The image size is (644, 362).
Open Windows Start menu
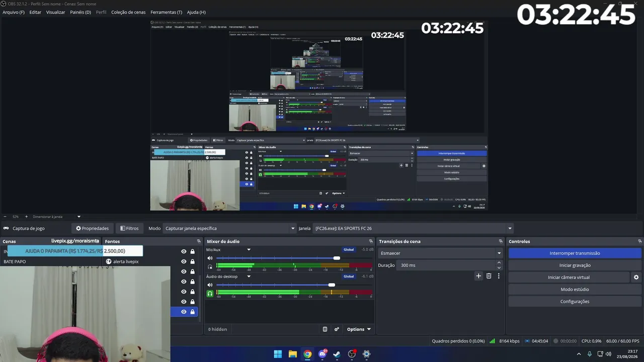pos(278,354)
